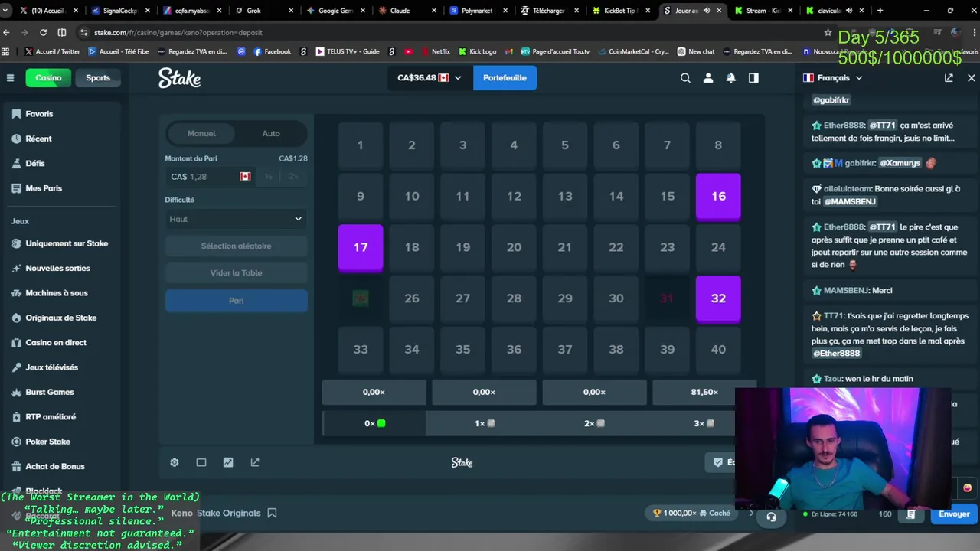Screen dimensions: 980x551
Task: Click Vider la Table button
Action: [236, 272]
